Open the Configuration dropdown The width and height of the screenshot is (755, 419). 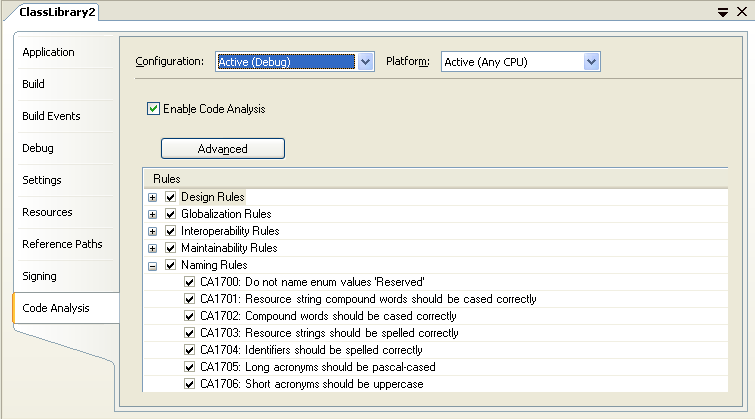coord(365,62)
